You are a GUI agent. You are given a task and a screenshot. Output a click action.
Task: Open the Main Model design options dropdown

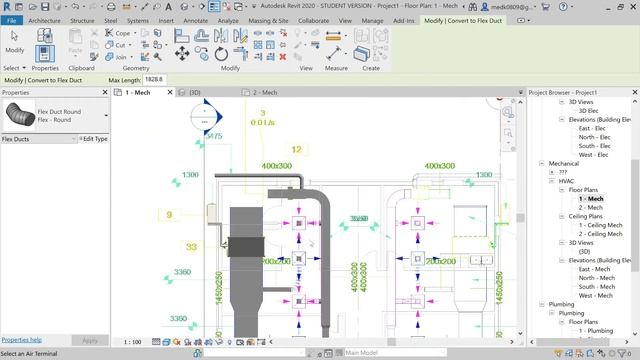[x=443, y=353]
